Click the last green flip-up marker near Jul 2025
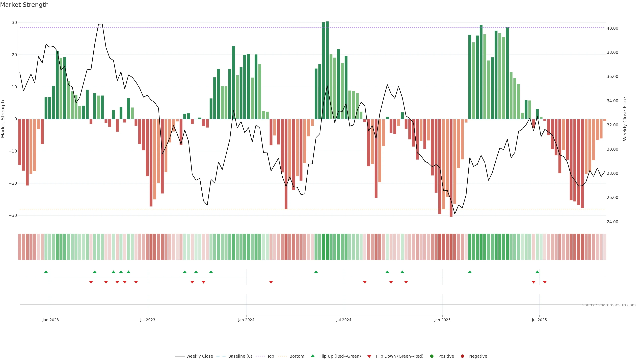 [x=537, y=272]
